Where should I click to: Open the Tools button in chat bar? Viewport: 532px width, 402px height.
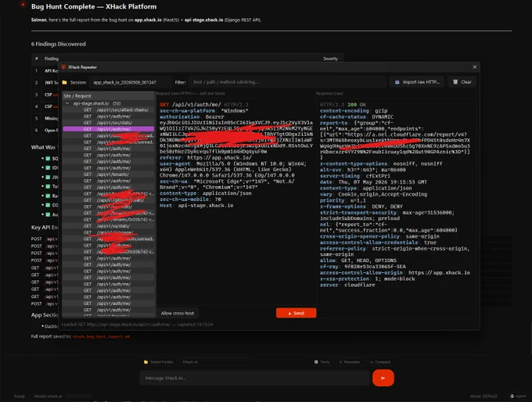coord(322,362)
